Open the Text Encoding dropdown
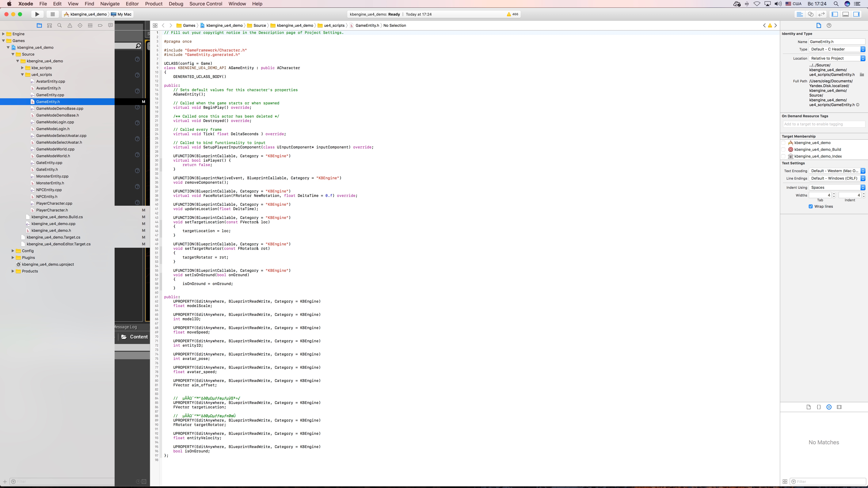 [x=837, y=171]
